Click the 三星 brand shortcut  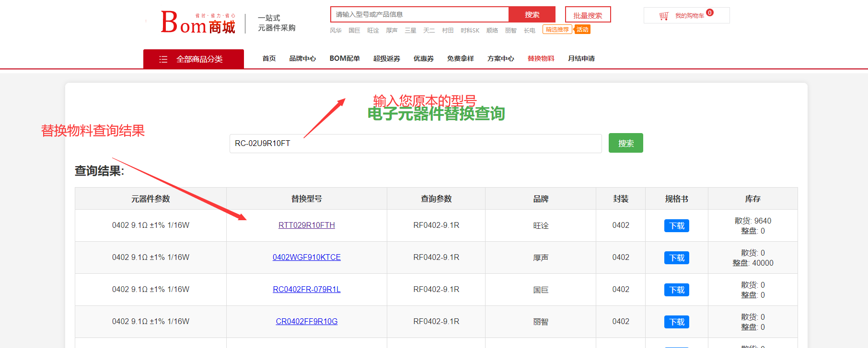(410, 30)
